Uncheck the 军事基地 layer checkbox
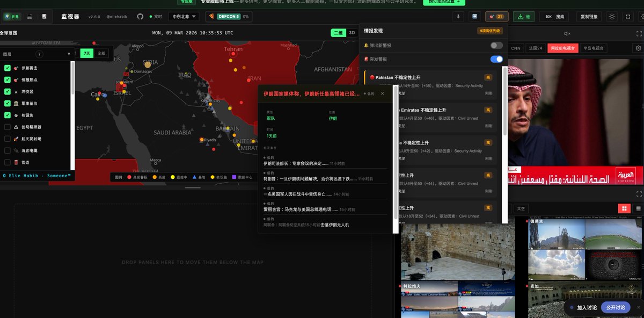 pyautogui.click(x=8, y=103)
